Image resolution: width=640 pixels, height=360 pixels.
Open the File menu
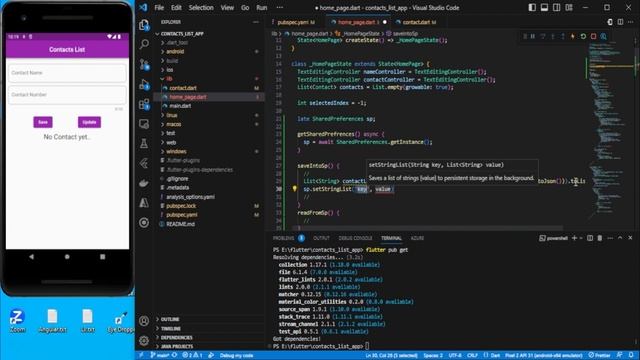click(x=159, y=7)
